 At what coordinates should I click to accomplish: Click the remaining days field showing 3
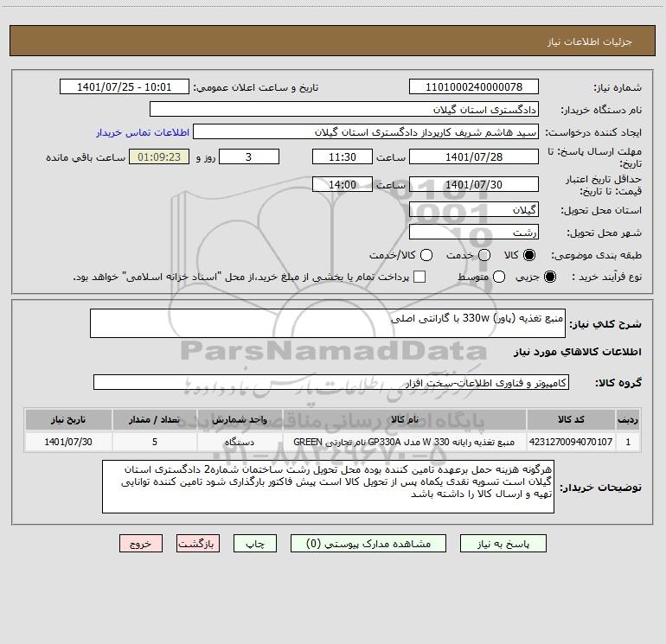pyautogui.click(x=249, y=156)
